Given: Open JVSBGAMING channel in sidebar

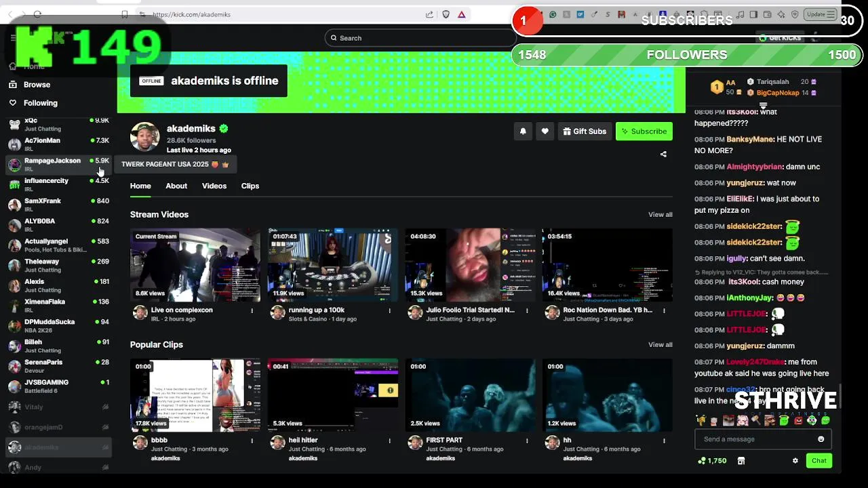Looking at the screenshot, I should click(x=58, y=386).
